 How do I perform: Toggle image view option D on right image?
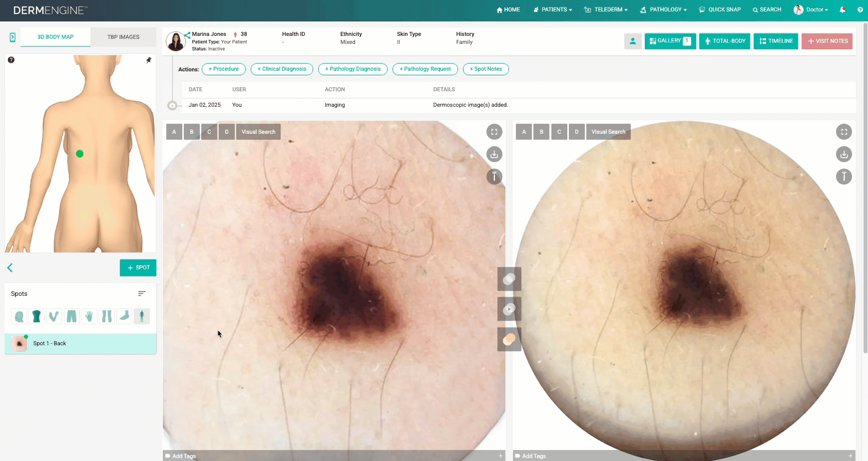click(577, 131)
